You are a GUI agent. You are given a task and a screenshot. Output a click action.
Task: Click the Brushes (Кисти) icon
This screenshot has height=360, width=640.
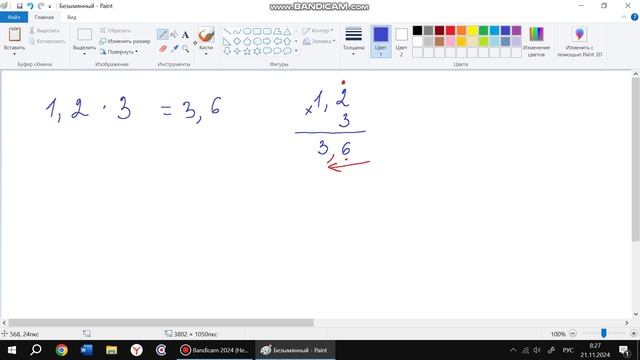[x=206, y=34]
